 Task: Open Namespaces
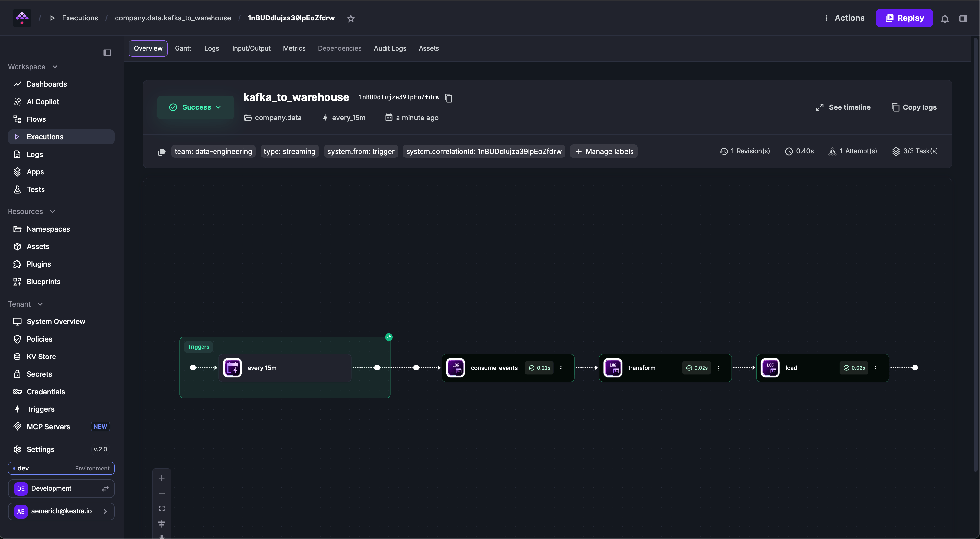61,229
